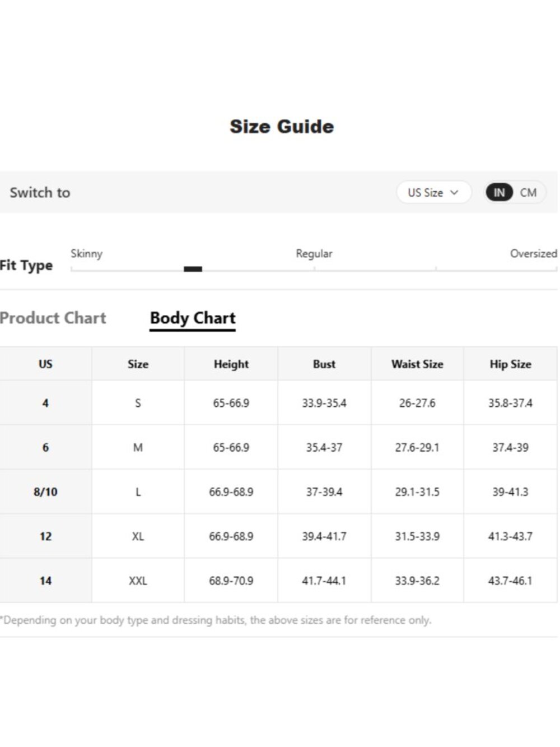This screenshot has width=560, height=747.
Task: Select US size 14 row header
Action: point(45,581)
